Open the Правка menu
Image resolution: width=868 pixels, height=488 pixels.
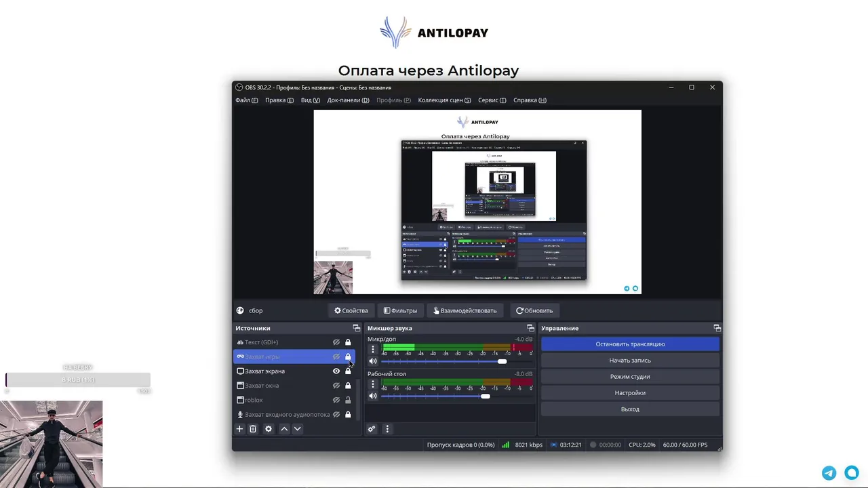[x=279, y=100]
